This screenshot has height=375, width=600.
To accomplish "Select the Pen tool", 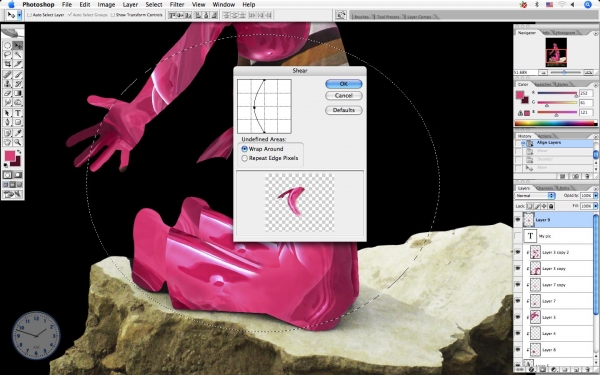I will coord(7,122).
